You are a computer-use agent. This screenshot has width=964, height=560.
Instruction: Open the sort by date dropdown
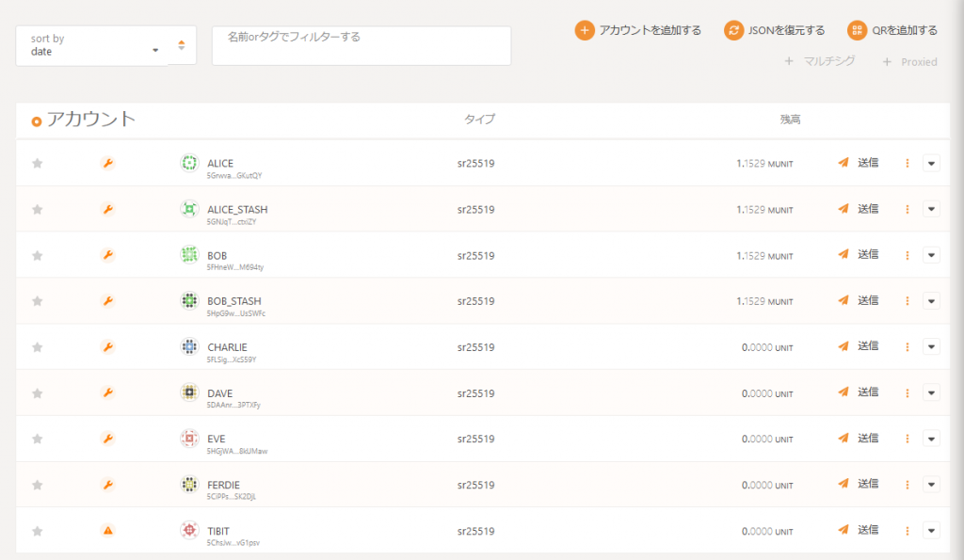pyautogui.click(x=92, y=46)
